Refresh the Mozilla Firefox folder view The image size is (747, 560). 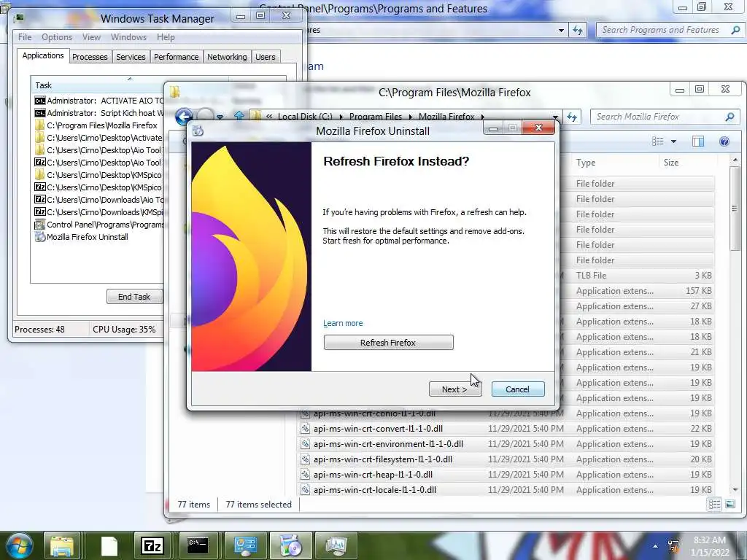[573, 117]
